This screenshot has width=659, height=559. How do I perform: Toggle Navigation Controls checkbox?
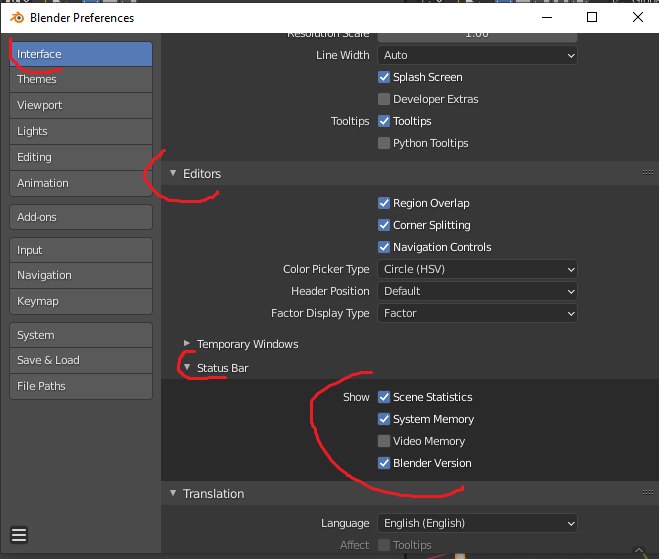pos(384,247)
